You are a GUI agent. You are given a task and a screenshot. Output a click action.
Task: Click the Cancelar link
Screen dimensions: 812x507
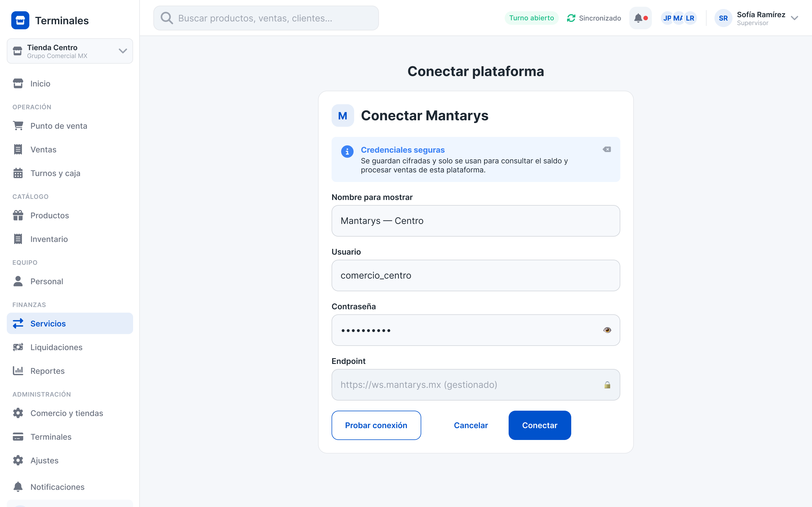[x=471, y=425]
